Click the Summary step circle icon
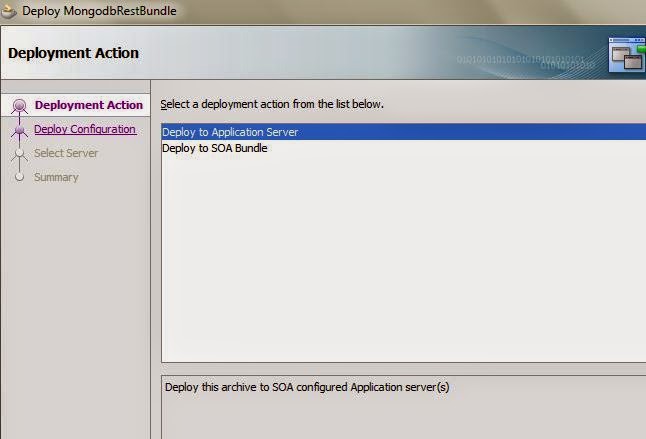 point(19,177)
